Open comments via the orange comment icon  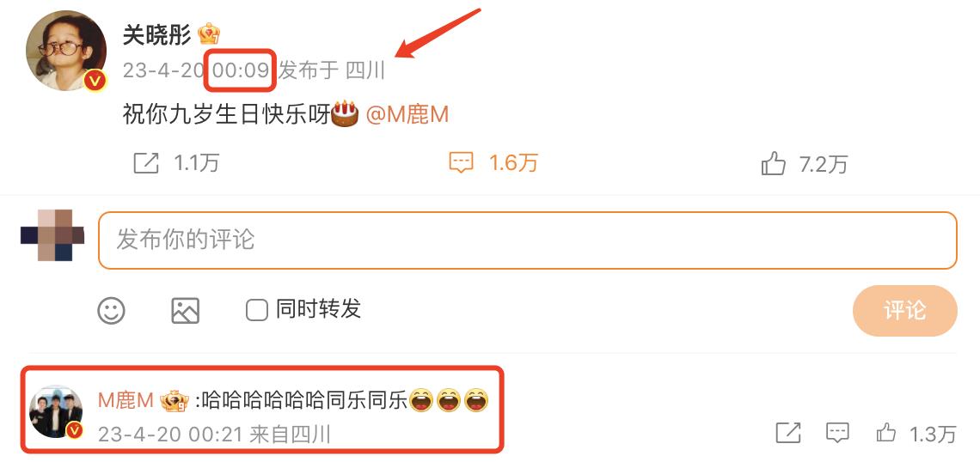tap(462, 163)
